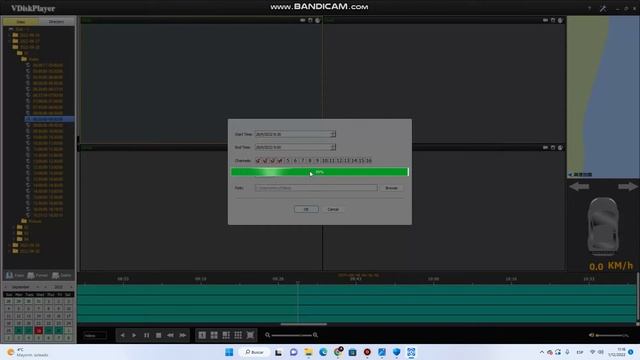Viewport: 640px width, 360px height.
Task: Click the reverse play button
Action: click(122, 335)
